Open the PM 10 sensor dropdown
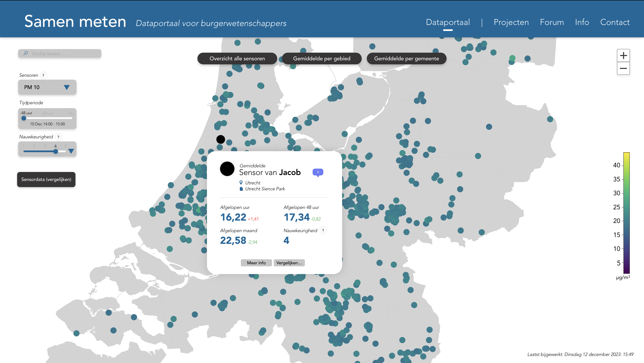 tap(47, 87)
